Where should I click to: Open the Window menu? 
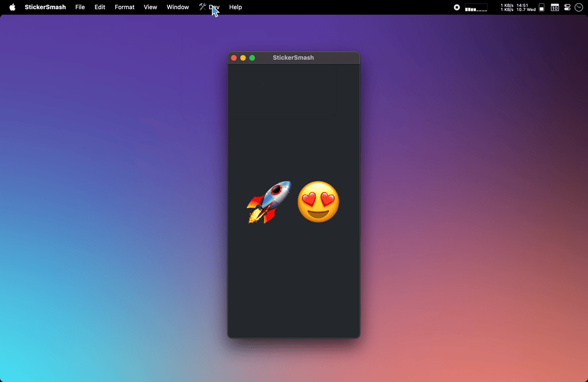point(178,7)
